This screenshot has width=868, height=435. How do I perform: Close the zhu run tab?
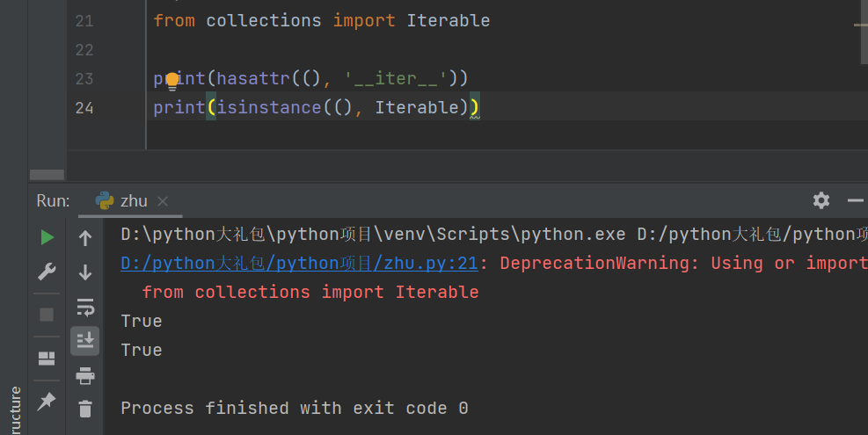tap(163, 201)
